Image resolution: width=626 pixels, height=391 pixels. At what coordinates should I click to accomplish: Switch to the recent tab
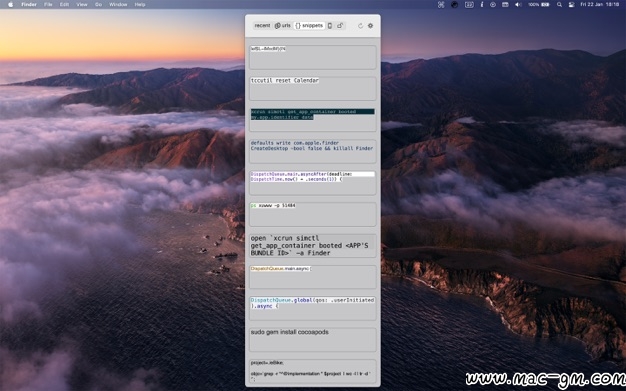click(262, 26)
